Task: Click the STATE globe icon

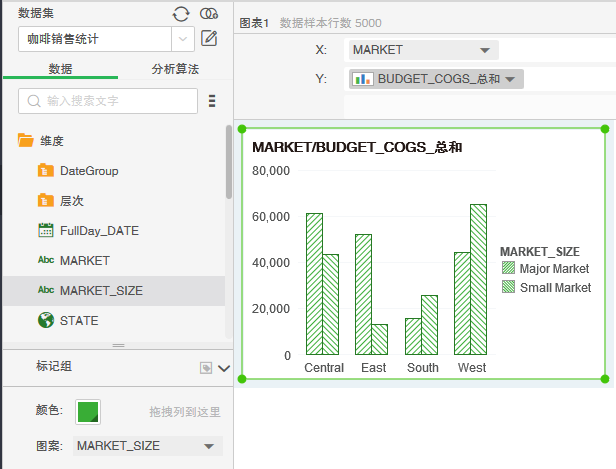Action: (45, 320)
